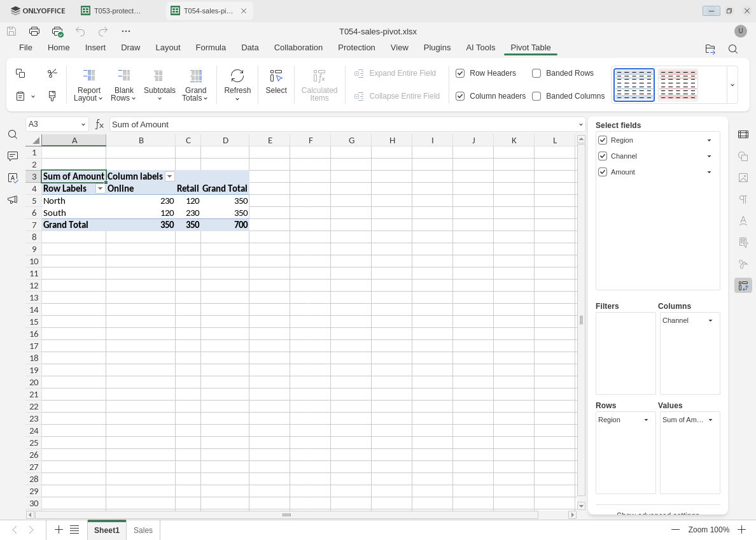
Task: Click the vertical scrollbar down arrow
Action: click(x=581, y=505)
